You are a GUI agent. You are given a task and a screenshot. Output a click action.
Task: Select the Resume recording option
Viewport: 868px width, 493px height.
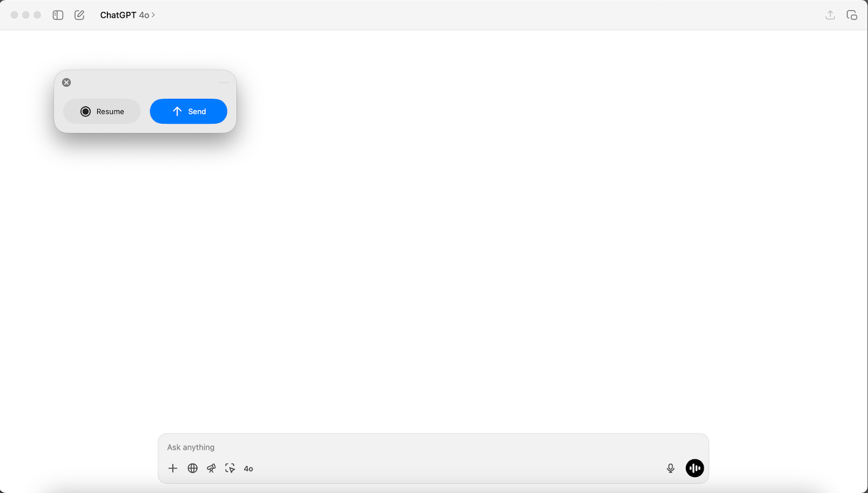(x=101, y=111)
